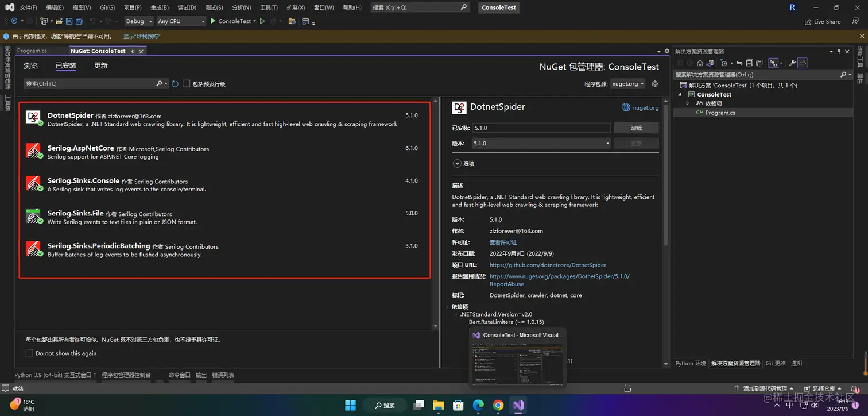
Task: Collapse the ConsoleTest project node
Action: pyautogui.click(x=680, y=94)
